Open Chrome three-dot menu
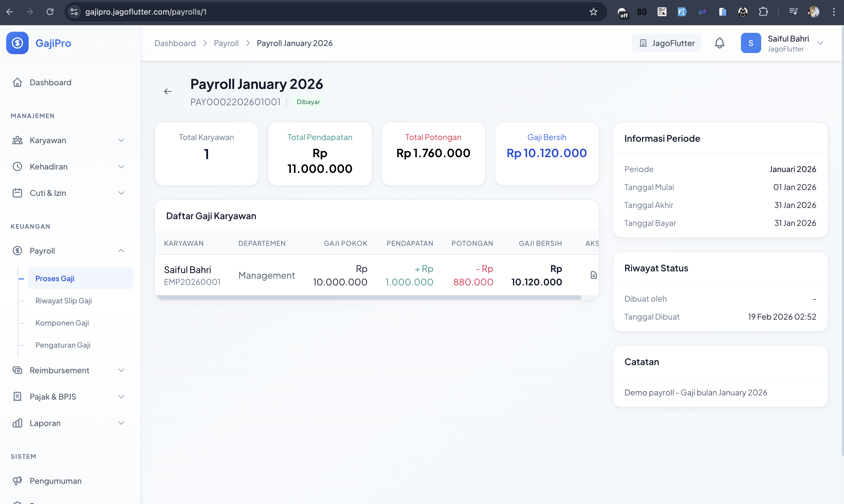This screenshot has width=844, height=504. (833, 12)
